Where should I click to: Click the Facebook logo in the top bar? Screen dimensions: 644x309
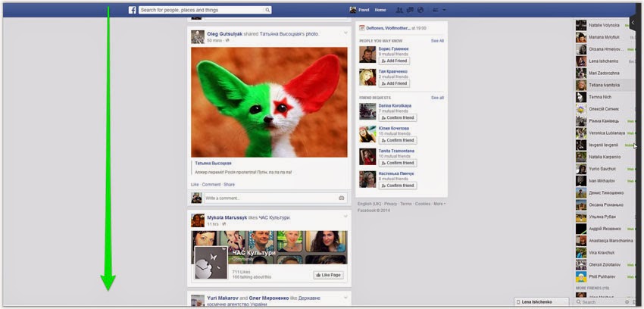[x=133, y=10]
